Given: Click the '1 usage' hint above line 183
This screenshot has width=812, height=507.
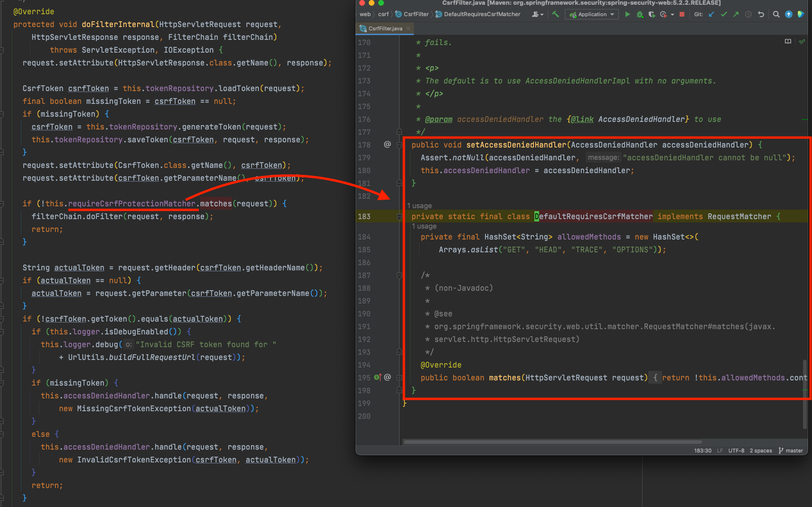Looking at the screenshot, I should 420,206.
